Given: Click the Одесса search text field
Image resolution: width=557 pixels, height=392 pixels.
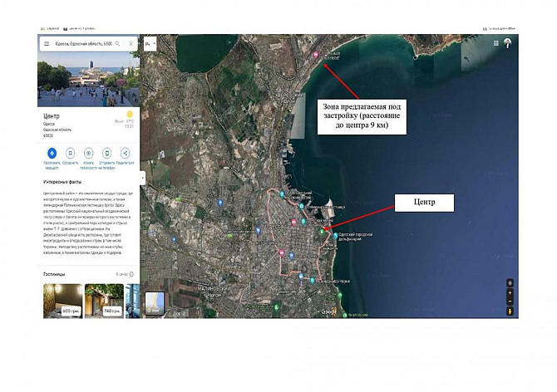Looking at the screenshot, I should click(83, 44).
